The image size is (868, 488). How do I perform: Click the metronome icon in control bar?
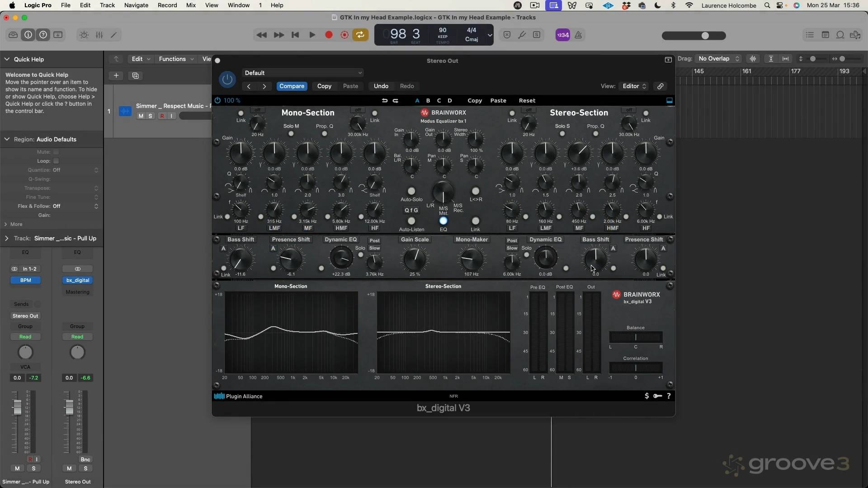pyautogui.click(x=578, y=35)
